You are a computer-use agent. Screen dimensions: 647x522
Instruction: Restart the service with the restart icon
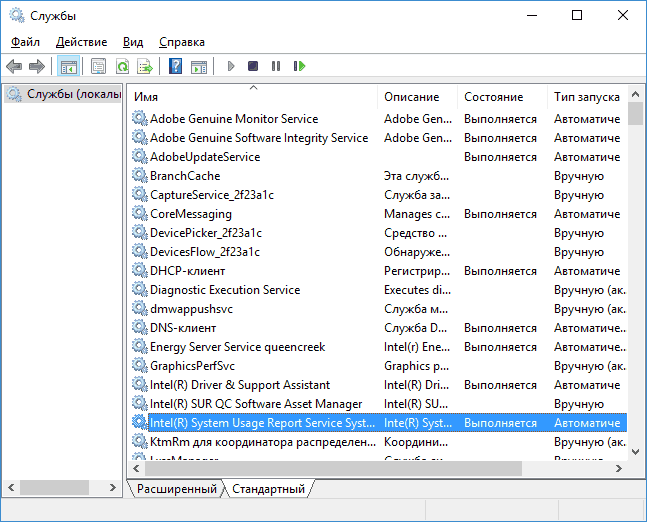click(299, 66)
